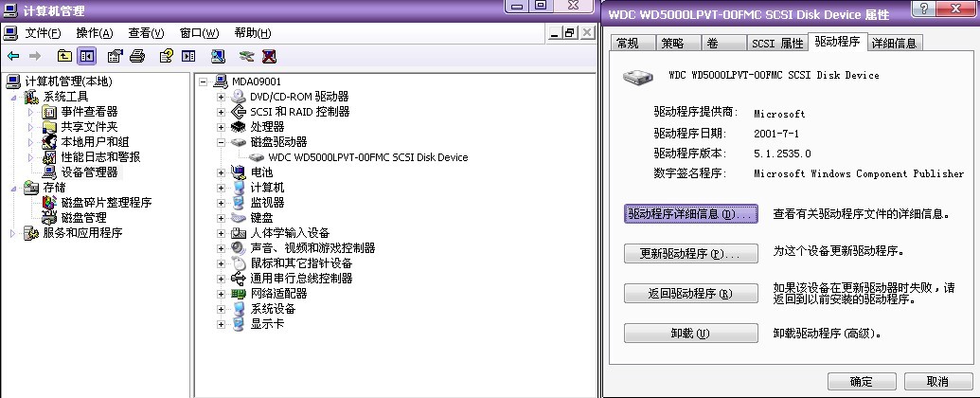This screenshot has width=980, height=398.
Task: Open the 帮助(H) menu
Action: click(x=253, y=33)
